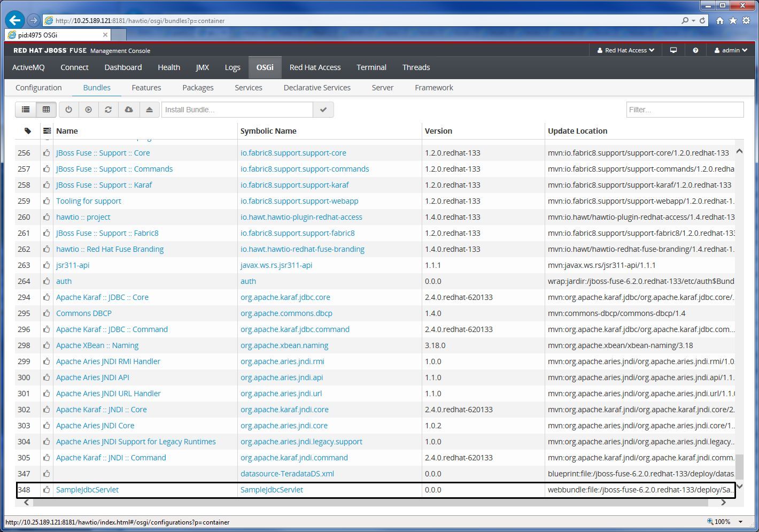Open SampleJdbcServlet link in Name column
759x532 pixels.
click(87, 490)
